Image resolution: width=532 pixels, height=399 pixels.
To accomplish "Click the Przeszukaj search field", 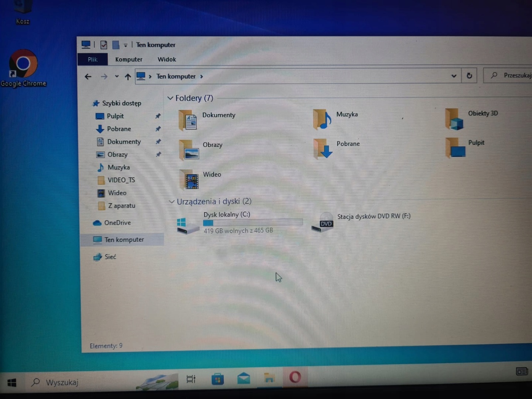I will click(x=508, y=75).
